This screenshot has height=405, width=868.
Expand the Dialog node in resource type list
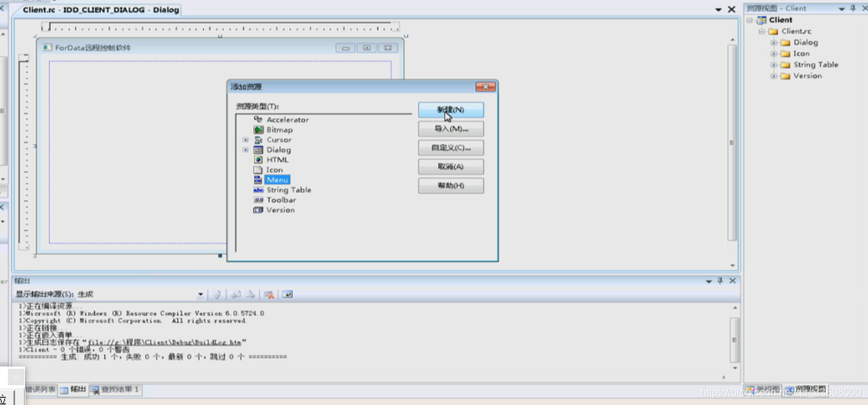246,149
